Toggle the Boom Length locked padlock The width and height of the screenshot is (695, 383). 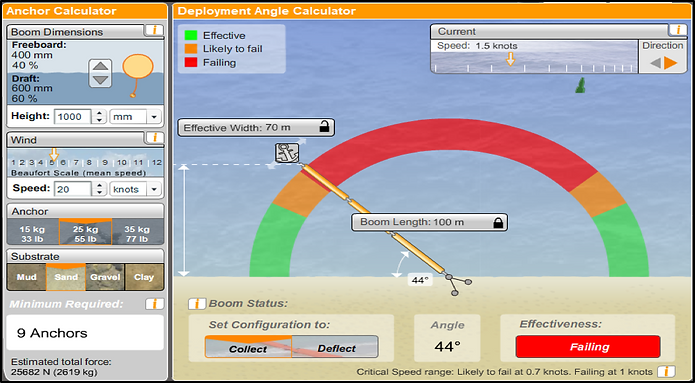pyautogui.click(x=498, y=222)
